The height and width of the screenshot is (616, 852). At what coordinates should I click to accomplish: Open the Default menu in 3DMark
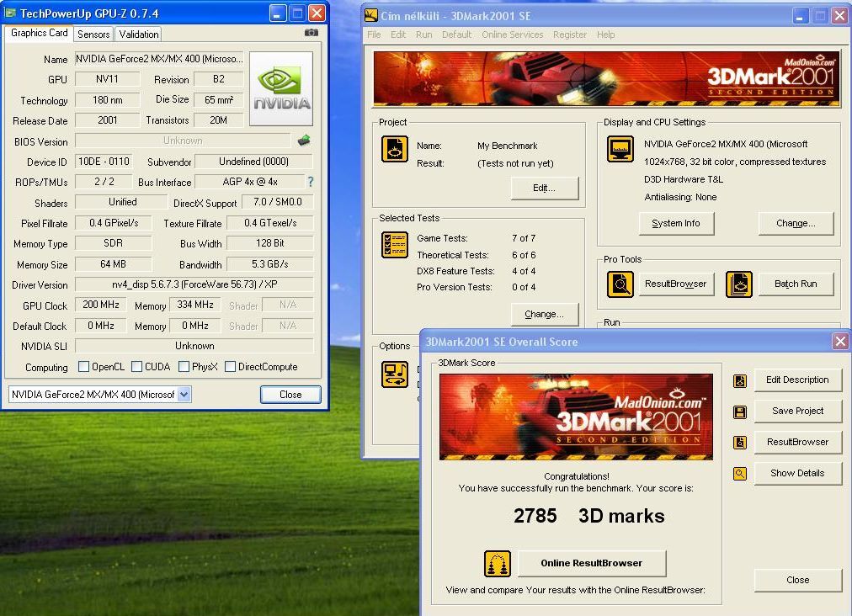tap(456, 35)
